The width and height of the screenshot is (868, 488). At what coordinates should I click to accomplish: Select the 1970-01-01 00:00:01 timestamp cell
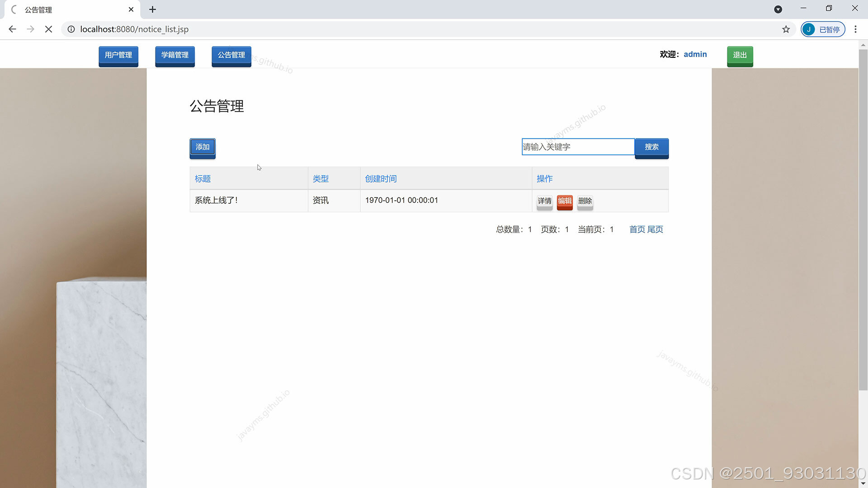coord(446,201)
